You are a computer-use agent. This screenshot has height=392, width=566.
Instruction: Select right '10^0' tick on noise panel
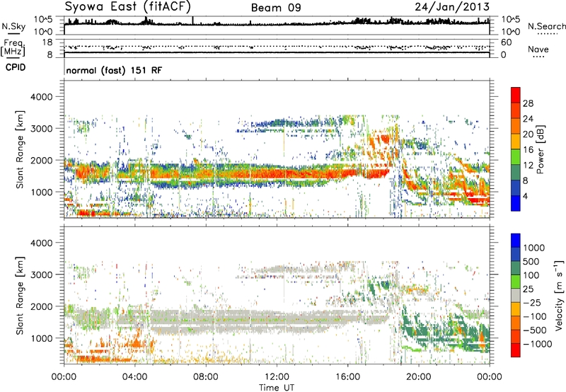[x=511, y=32]
